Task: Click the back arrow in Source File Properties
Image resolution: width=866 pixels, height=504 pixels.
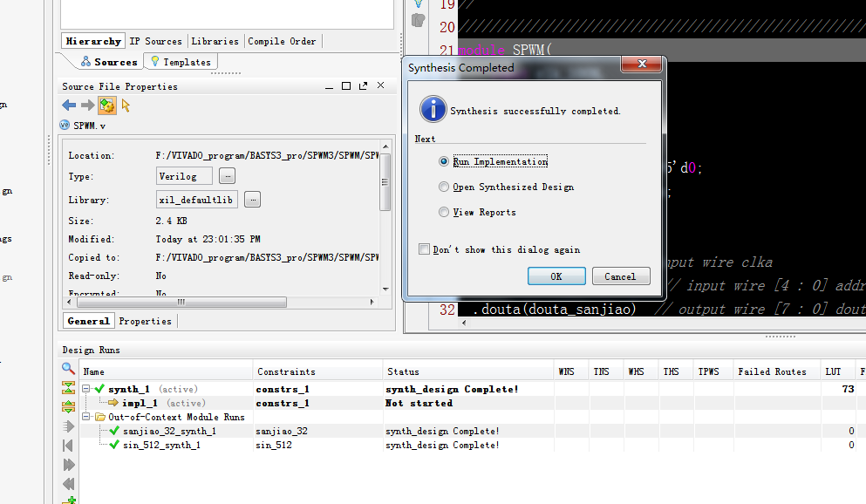Action: tap(69, 106)
